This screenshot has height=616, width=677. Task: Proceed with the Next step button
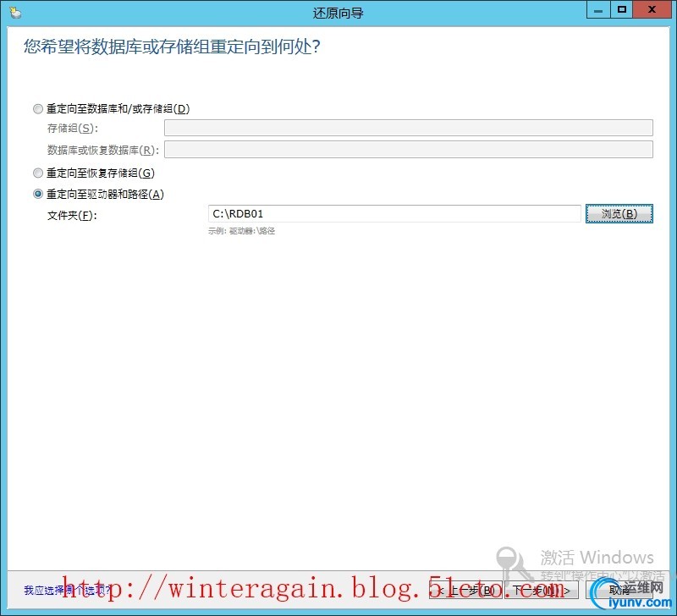pyautogui.click(x=542, y=590)
